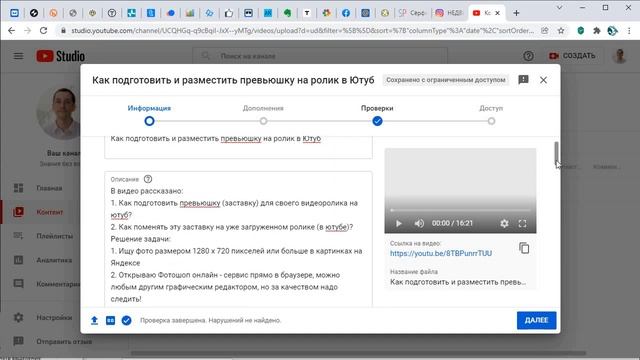Click the video preview progress bar

click(x=460, y=210)
